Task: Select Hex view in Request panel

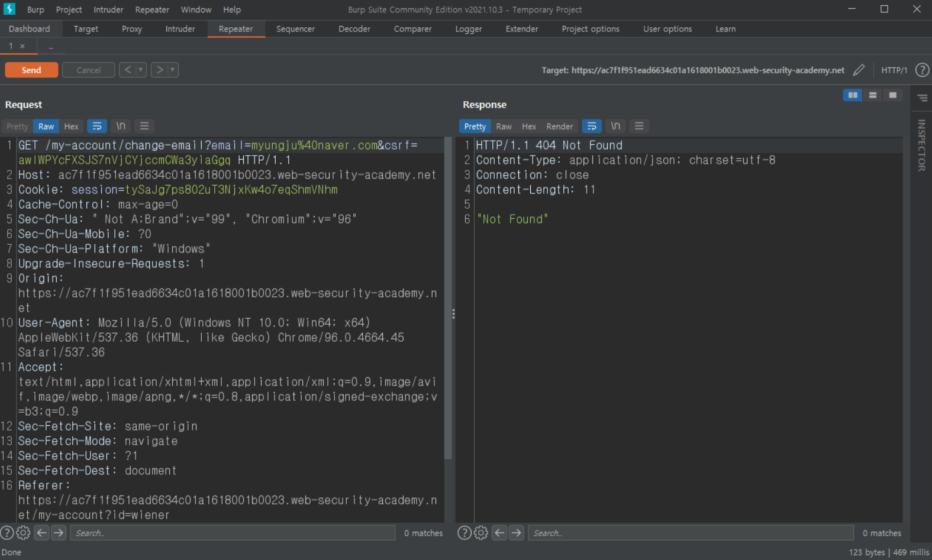Action: (71, 126)
